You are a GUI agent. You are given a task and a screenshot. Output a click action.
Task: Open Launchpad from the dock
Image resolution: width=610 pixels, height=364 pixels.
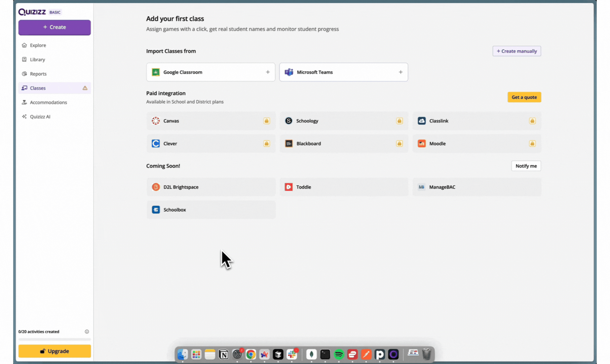(196, 354)
